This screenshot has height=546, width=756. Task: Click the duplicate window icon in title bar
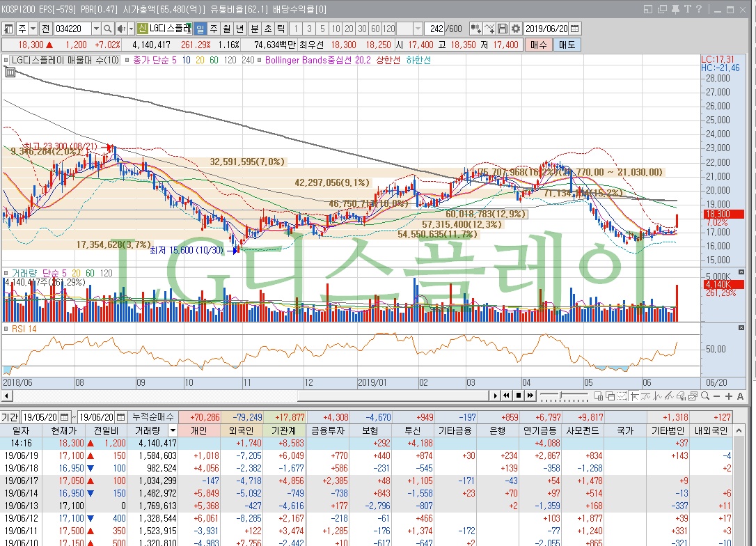click(662, 9)
